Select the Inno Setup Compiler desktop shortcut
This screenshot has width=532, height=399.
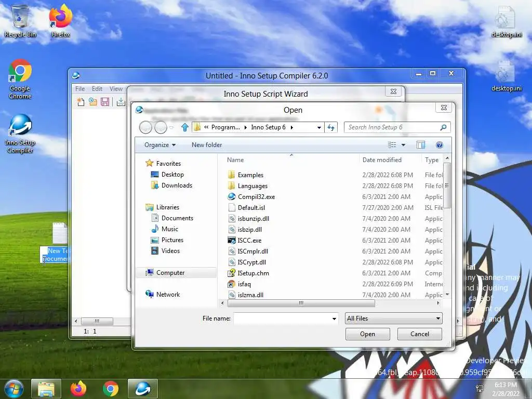[x=20, y=134]
